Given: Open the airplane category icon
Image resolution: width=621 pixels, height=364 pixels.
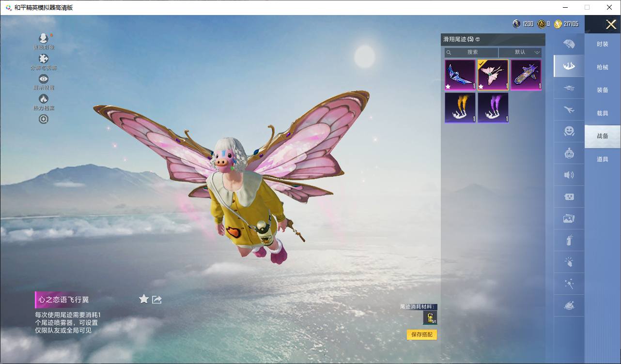Looking at the screenshot, I should click(x=569, y=110).
